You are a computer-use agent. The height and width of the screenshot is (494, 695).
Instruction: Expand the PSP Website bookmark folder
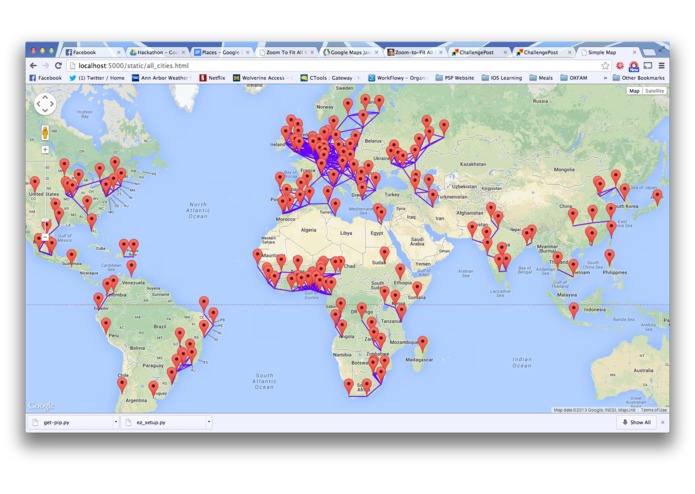454,78
